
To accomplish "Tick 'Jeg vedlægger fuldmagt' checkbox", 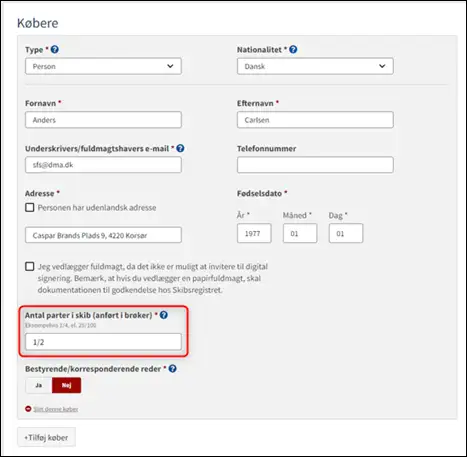I will coord(30,267).
